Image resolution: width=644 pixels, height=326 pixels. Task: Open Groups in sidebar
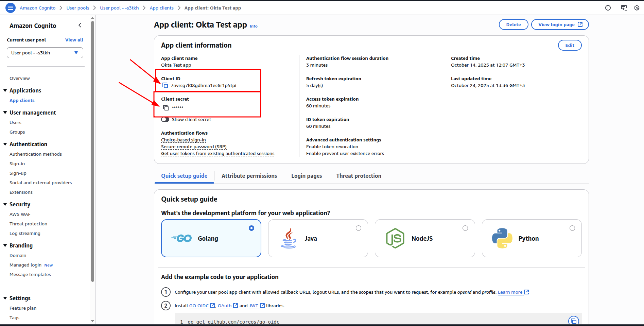(17, 132)
